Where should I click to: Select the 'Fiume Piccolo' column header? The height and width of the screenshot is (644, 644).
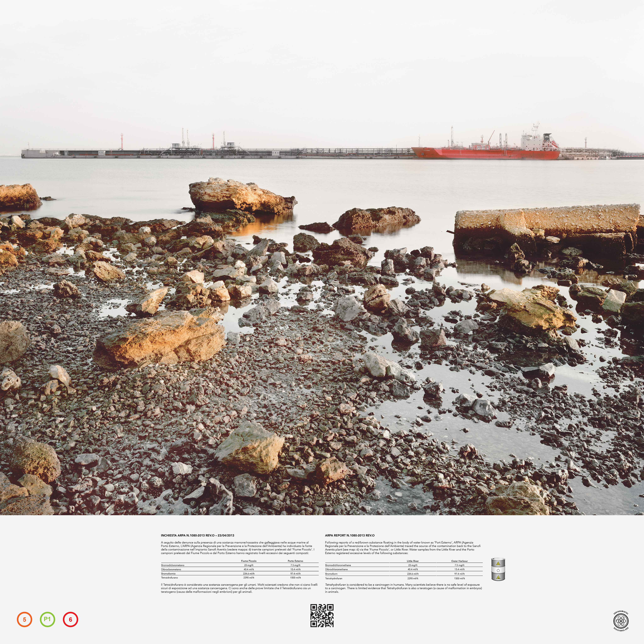[x=249, y=561]
